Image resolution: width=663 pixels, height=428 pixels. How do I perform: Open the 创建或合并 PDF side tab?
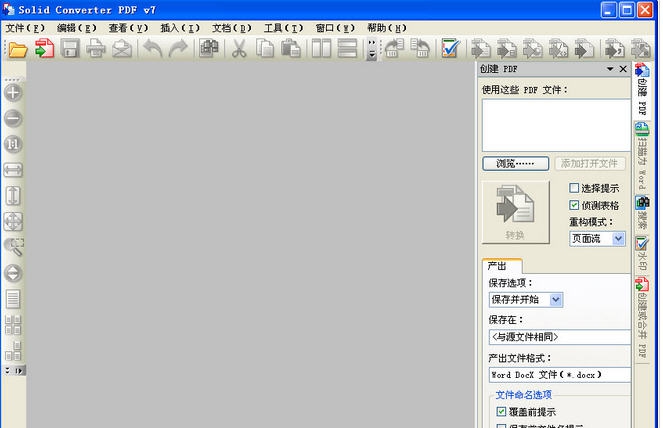coord(642,317)
